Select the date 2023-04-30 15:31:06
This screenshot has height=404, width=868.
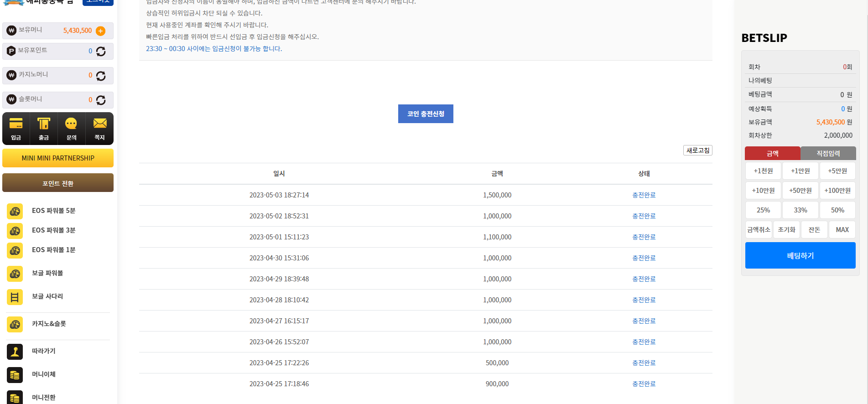(279, 258)
